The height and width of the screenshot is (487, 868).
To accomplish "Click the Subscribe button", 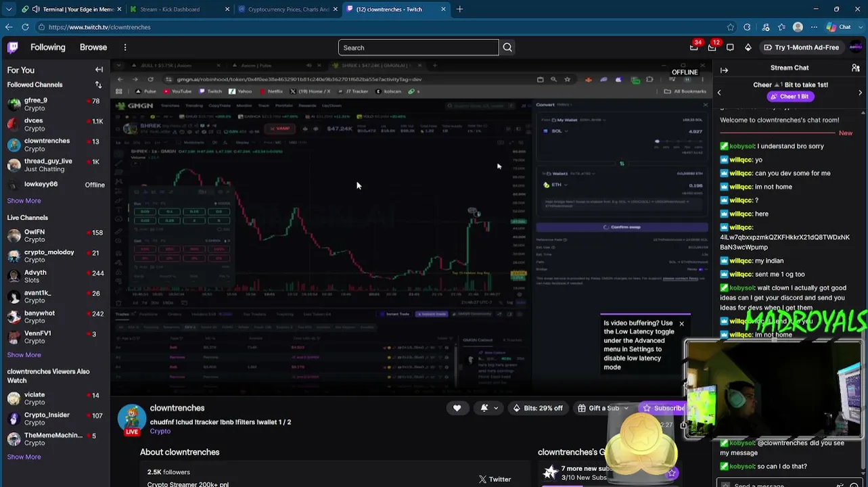I will click(x=663, y=408).
